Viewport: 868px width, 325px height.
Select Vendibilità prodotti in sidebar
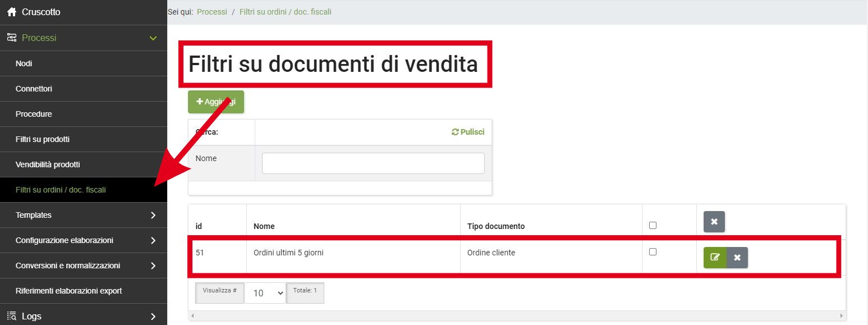[48, 164]
